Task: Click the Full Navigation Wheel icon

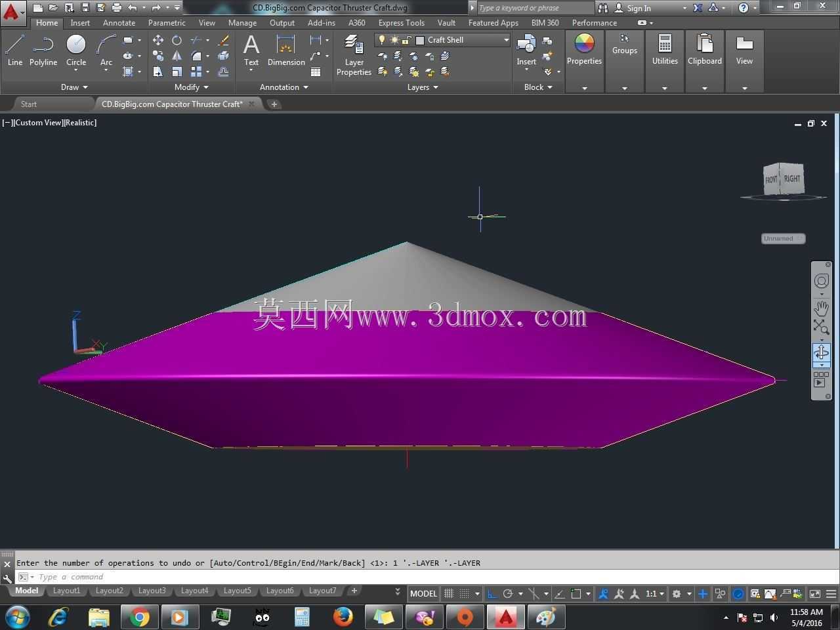Action: click(x=822, y=282)
